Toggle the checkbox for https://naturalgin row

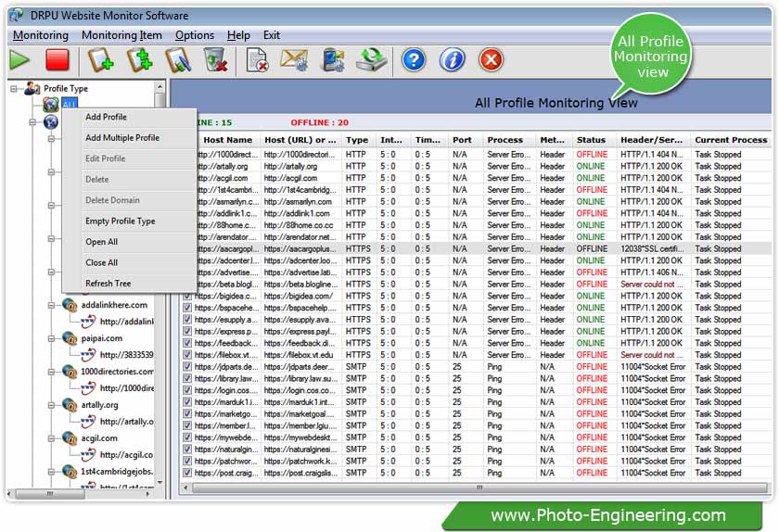point(187,449)
